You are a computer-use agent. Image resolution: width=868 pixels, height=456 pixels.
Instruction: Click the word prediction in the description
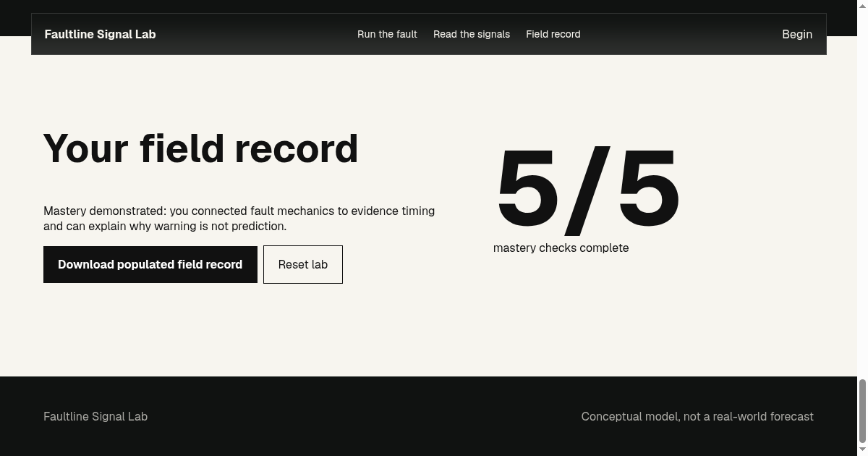pos(258,226)
